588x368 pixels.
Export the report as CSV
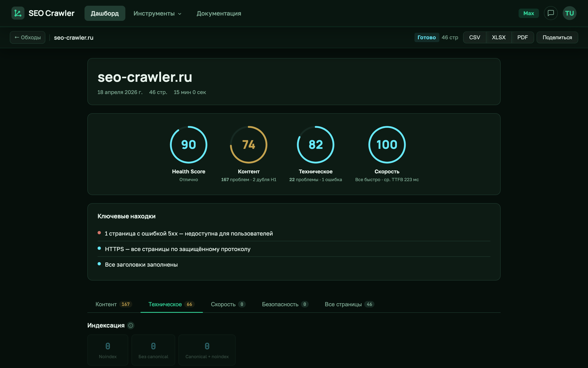(474, 37)
